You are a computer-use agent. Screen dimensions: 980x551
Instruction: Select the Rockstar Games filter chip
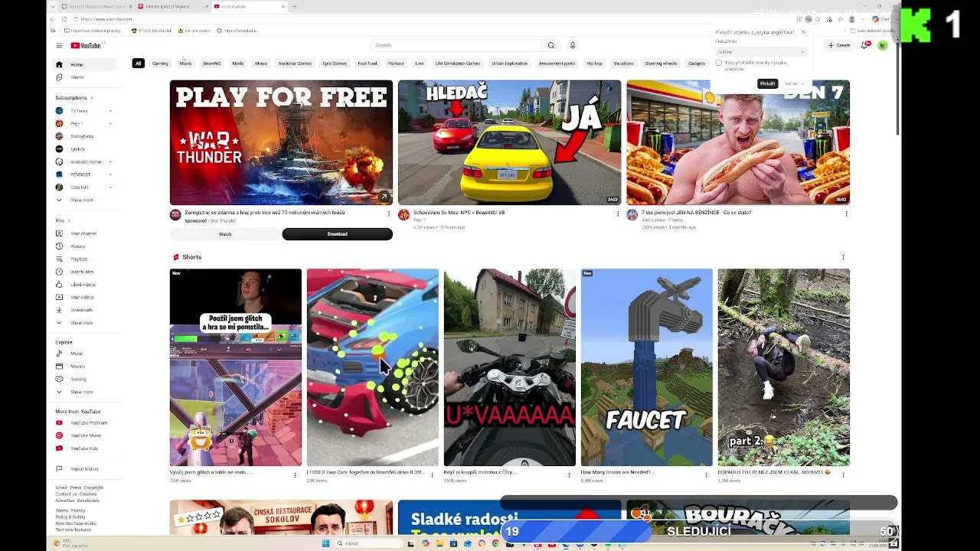(x=295, y=64)
